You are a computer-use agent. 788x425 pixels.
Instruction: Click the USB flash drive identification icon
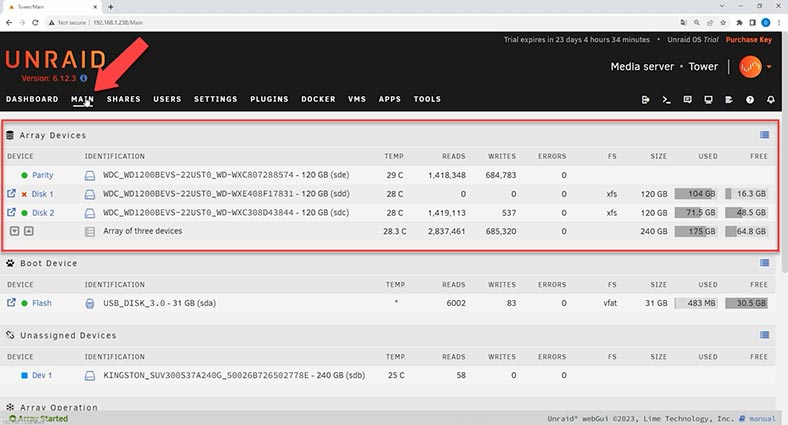(89, 303)
